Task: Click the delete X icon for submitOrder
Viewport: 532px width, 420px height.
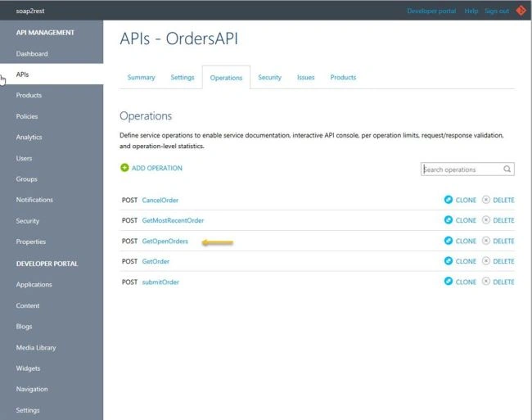Action: (486, 282)
